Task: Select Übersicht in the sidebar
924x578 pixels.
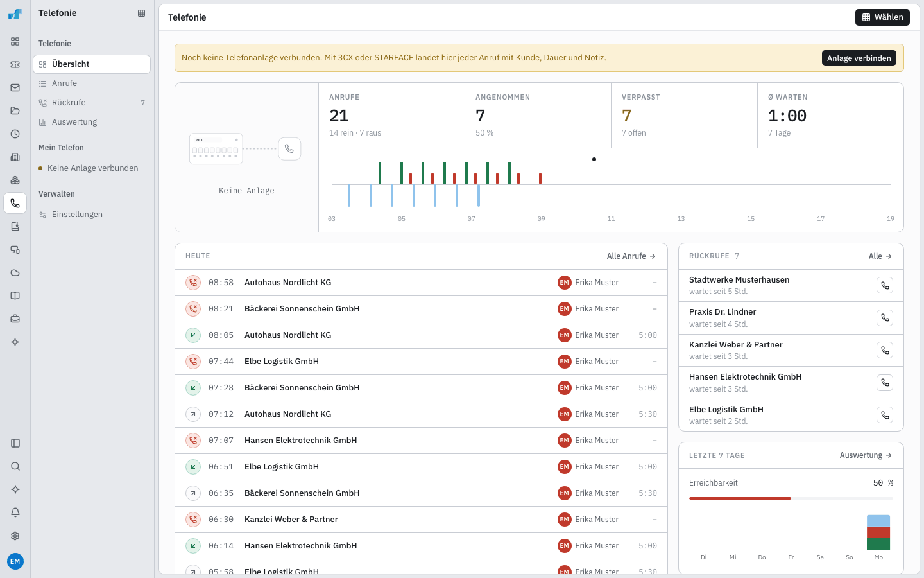Action: click(92, 64)
